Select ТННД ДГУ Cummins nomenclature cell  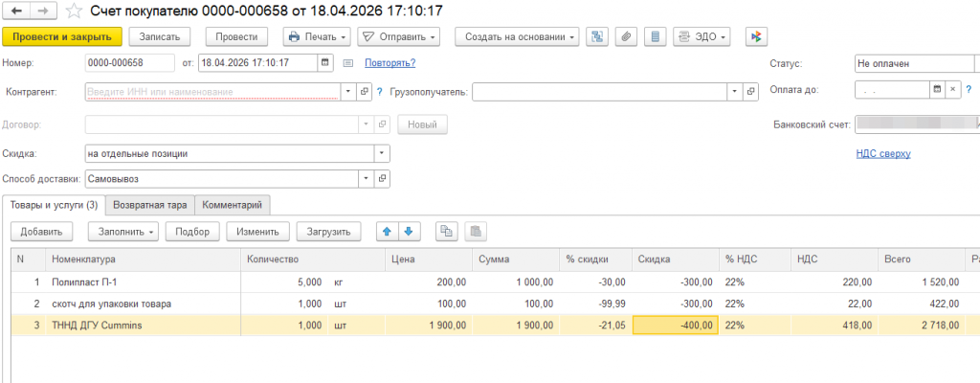[x=144, y=325]
